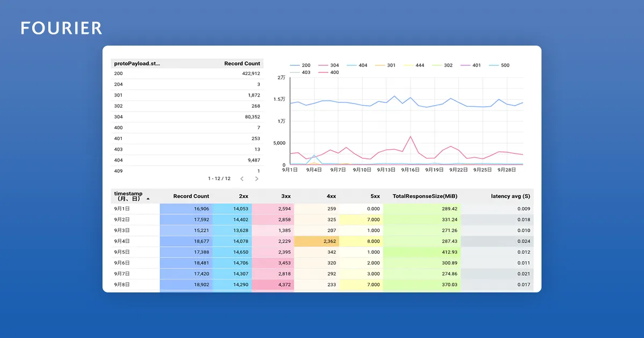The height and width of the screenshot is (338, 644).
Task: Click the 8.000 cell in 5xx column
Action: click(361, 241)
